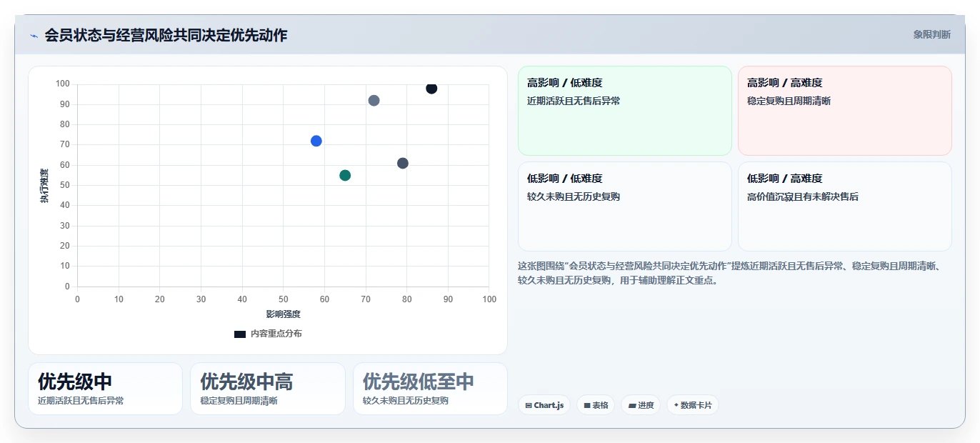
Task: Click the 优先级中高 priority card
Action: 268,389
